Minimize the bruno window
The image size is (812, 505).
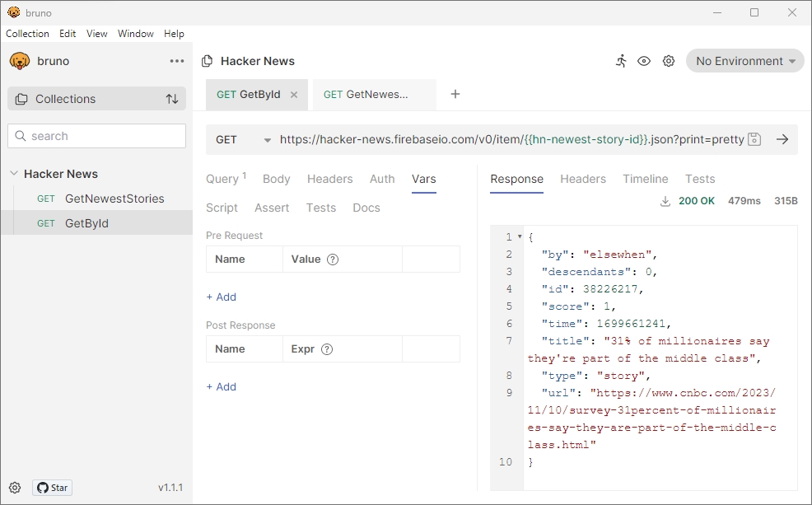coord(717,12)
